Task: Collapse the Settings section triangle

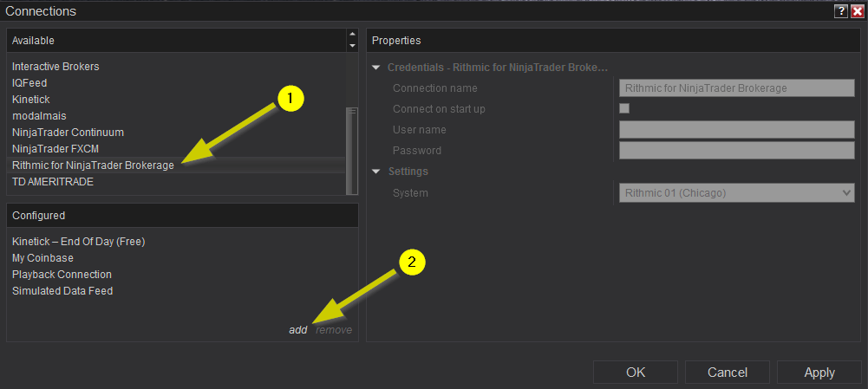Action: click(376, 172)
